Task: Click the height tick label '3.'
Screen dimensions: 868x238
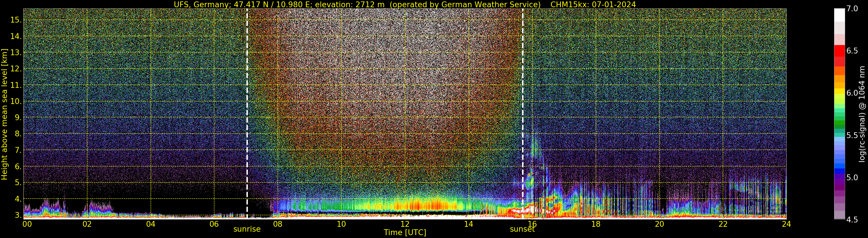Action: [x=18, y=215]
